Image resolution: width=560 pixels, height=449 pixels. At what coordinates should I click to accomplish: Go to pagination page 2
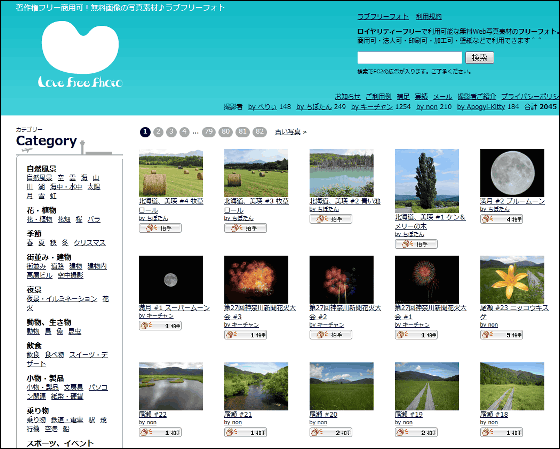click(x=158, y=132)
